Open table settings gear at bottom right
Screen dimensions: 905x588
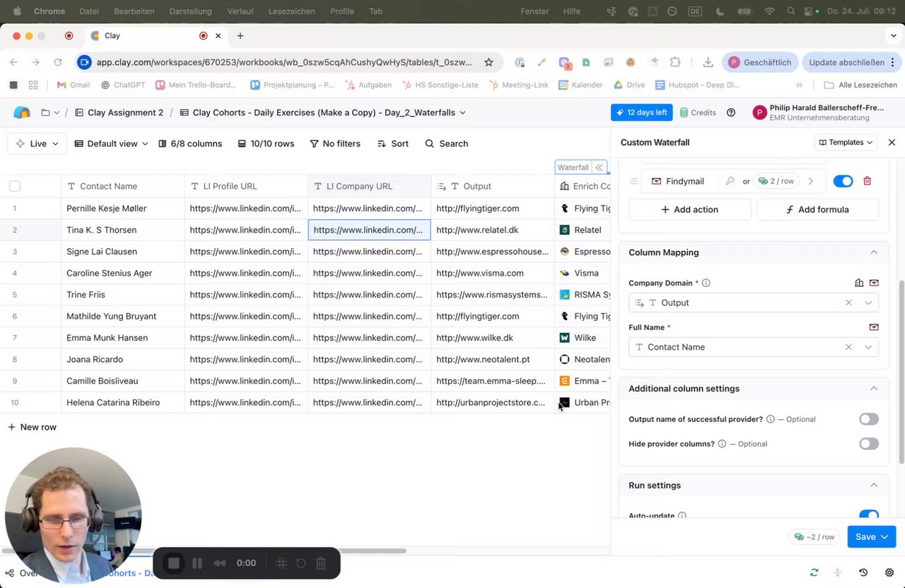[x=889, y=572]
